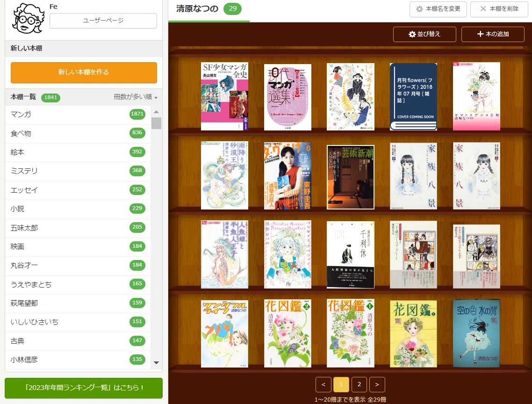Select the 古典 shelf row
This screenshot has height=404, width=532.
coord(78,341)
